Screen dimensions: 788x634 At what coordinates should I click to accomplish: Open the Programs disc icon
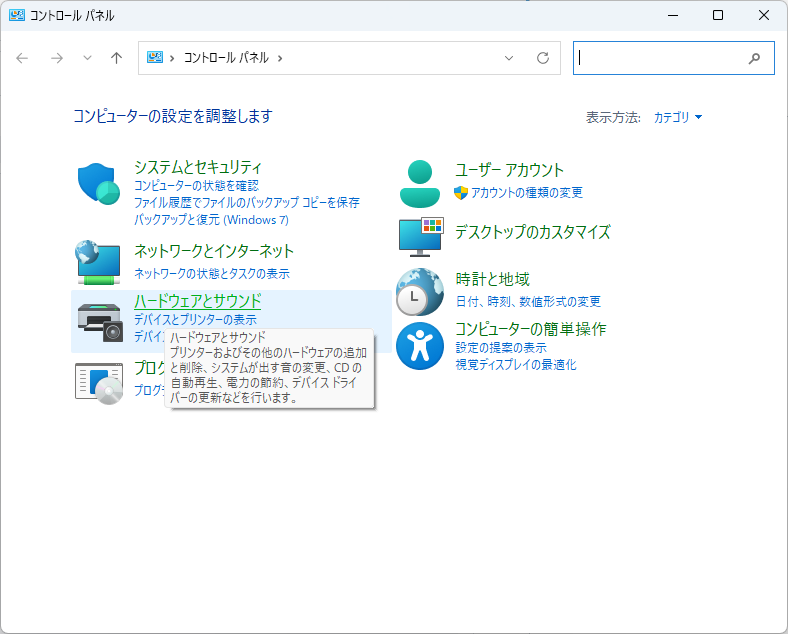point(99,384)
